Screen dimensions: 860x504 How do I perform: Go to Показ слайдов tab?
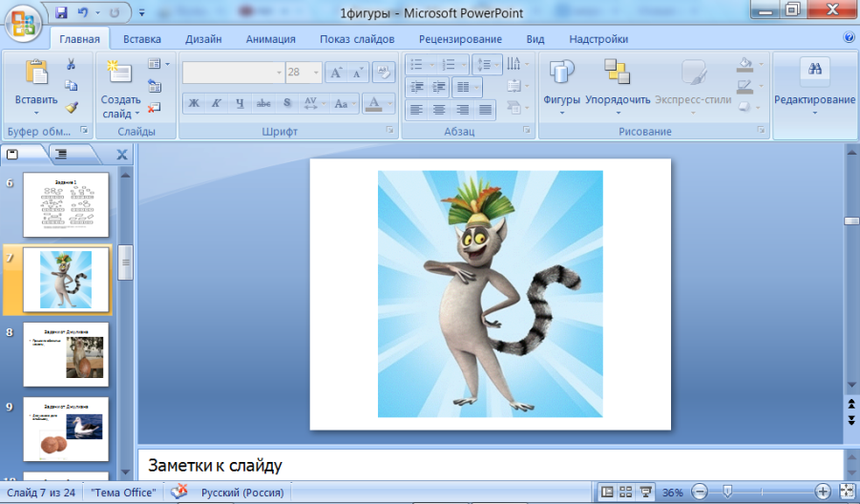tap(357, 39)
